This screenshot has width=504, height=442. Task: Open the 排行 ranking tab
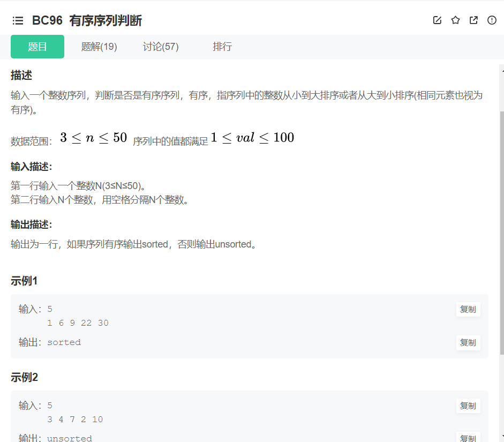(x=222, y=47)
